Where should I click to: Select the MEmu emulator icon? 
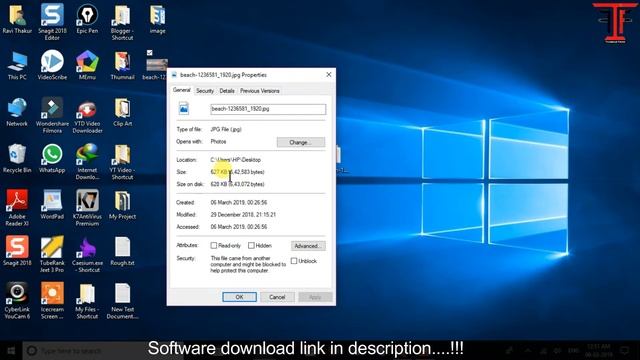pyautogui.click(x=87, y=65)
